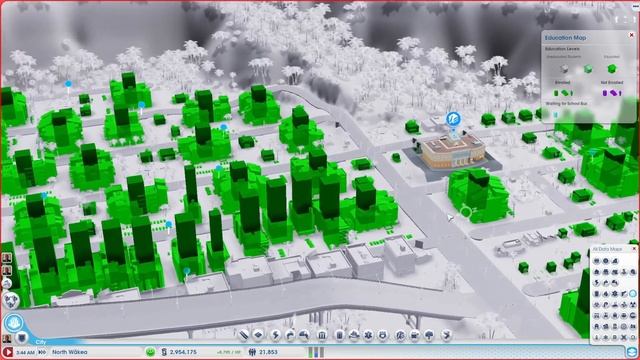
Task: Click the green Educated cube legend swatch
Action: (611, 69)
